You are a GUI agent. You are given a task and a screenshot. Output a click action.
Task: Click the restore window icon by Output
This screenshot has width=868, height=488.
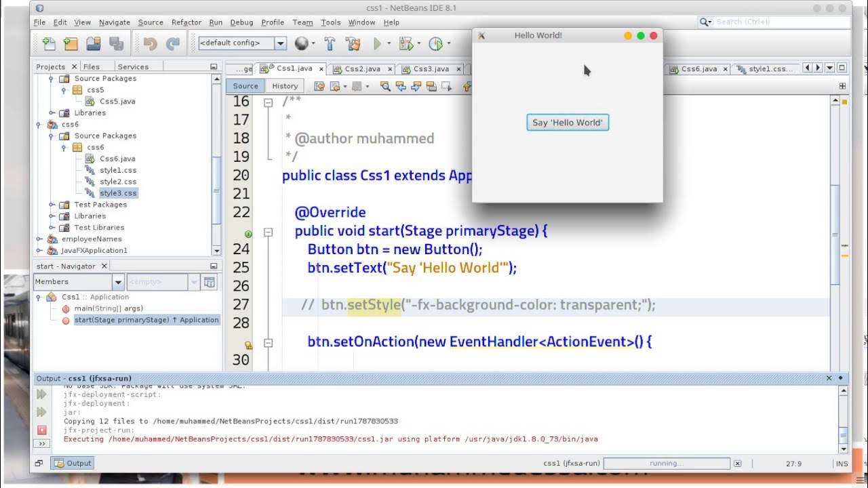39,464
